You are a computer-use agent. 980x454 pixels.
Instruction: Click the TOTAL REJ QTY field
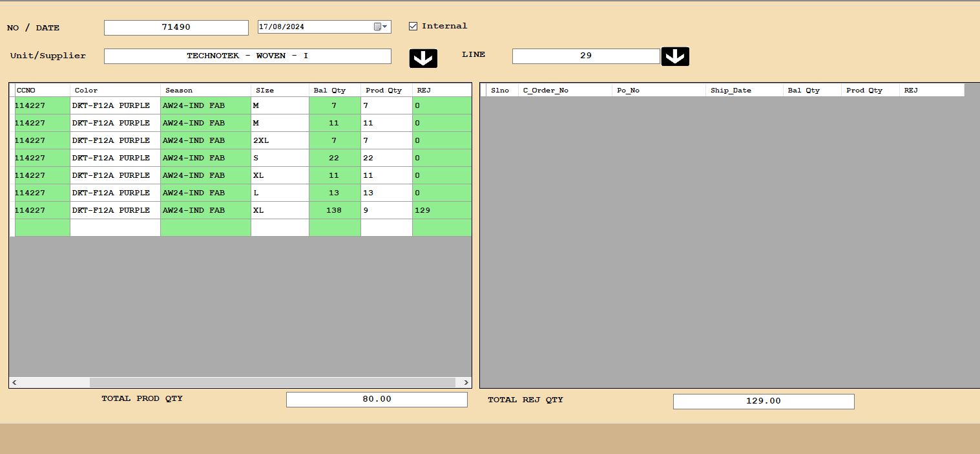pyautogui.click(x=763, y=402)
